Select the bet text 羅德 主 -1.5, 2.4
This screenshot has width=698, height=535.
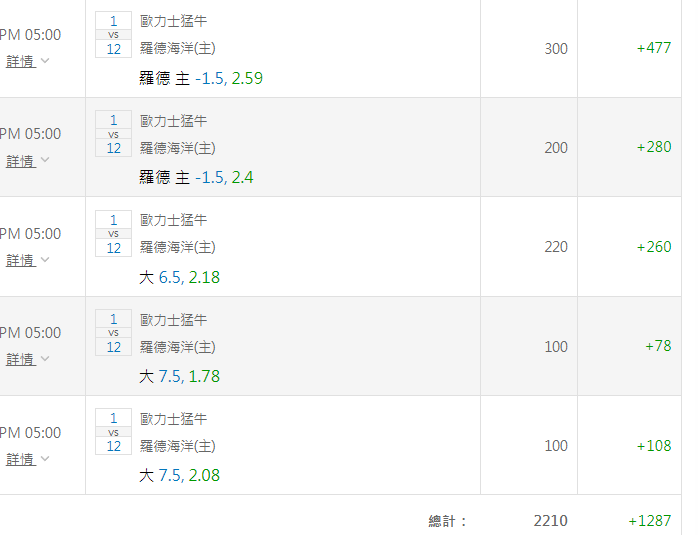[x=196, y=178]
